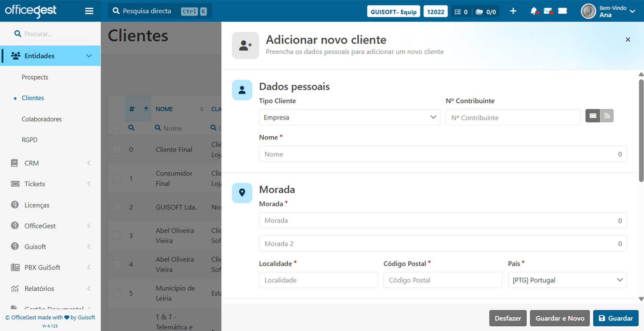The image size is (644, 331).
Task: Check the Cliente Final row checkbox
Action: (116, 149)
